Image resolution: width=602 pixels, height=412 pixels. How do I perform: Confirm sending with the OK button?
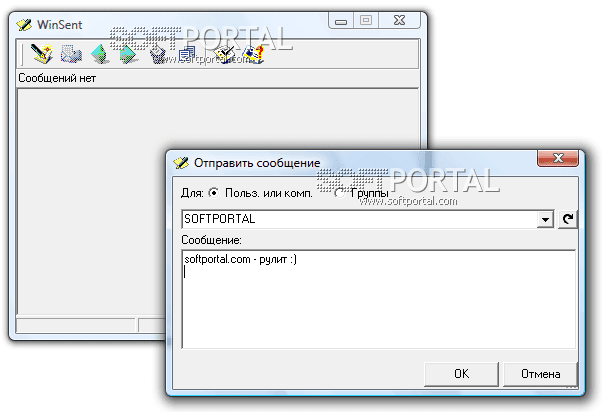click(461, 374)
